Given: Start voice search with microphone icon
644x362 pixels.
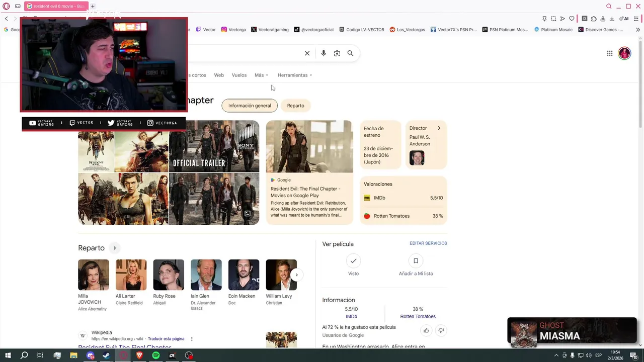Looking at the screenshot, I should 324,53.
